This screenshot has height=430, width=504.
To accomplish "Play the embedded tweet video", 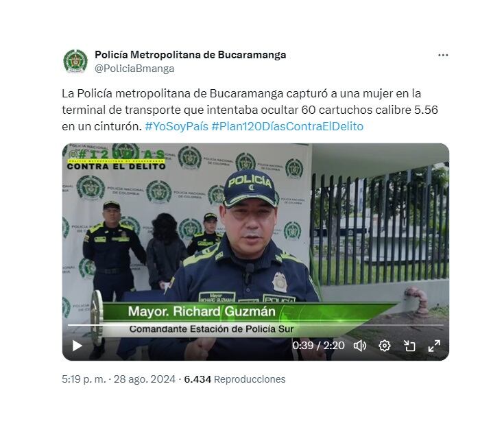I will click(77, 346).
